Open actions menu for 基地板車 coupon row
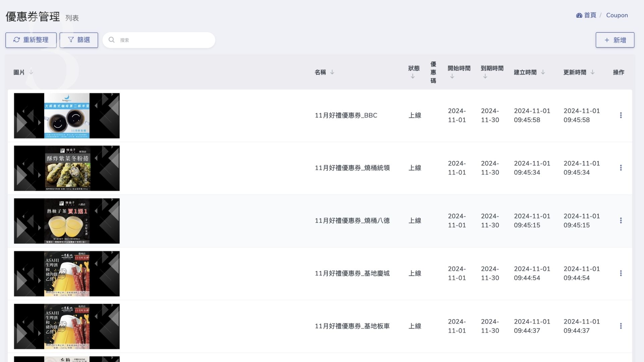This screenshot has width=644, height=362. point(621,326)
